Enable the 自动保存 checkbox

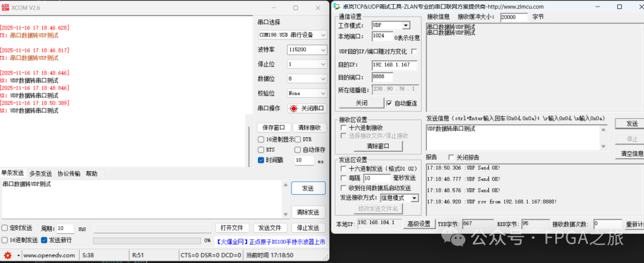(298, 150)
